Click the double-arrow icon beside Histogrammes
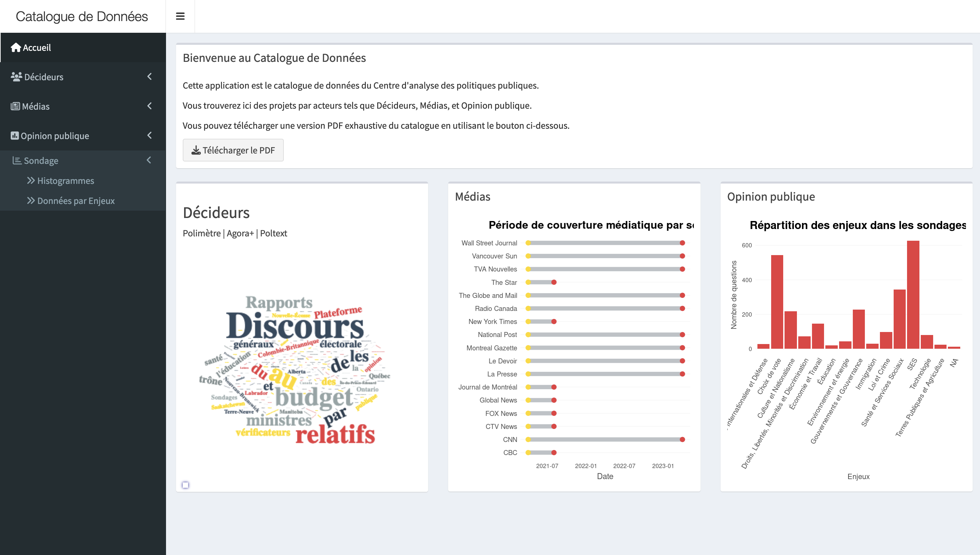Image resolution: width=980 pixels, height=555 pixels. click(31, 181)
